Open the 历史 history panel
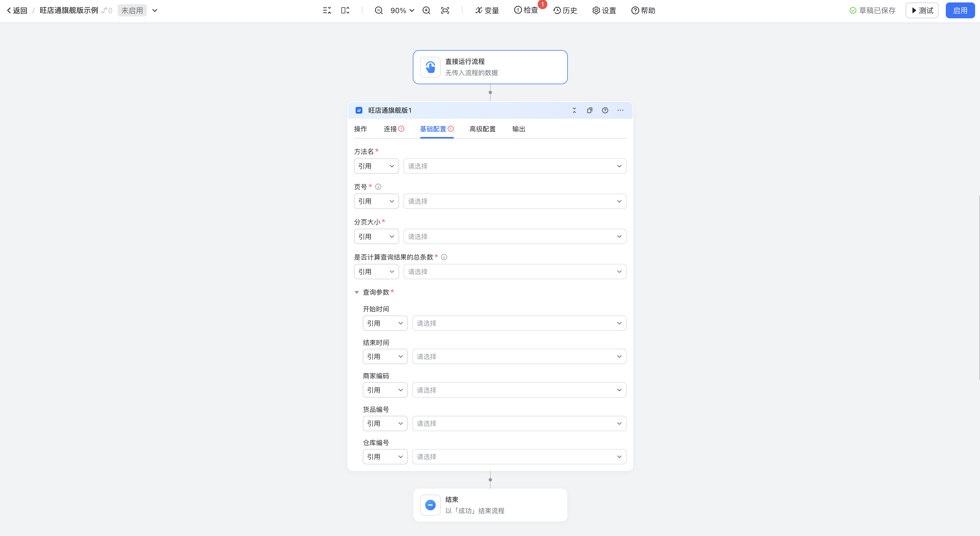The width and height of the screenshot is (980, 536). tap(565, 10)
